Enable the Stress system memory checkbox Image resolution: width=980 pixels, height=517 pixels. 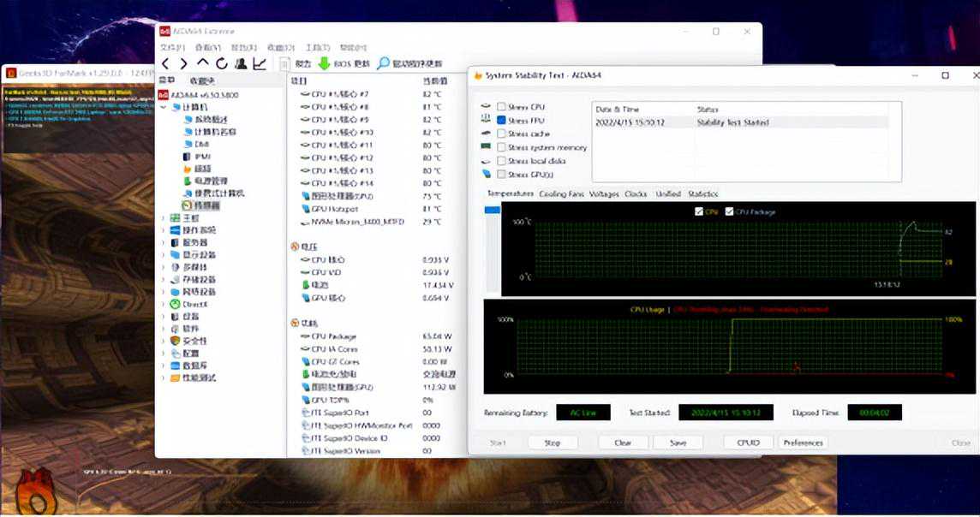(x=502, y=147)
